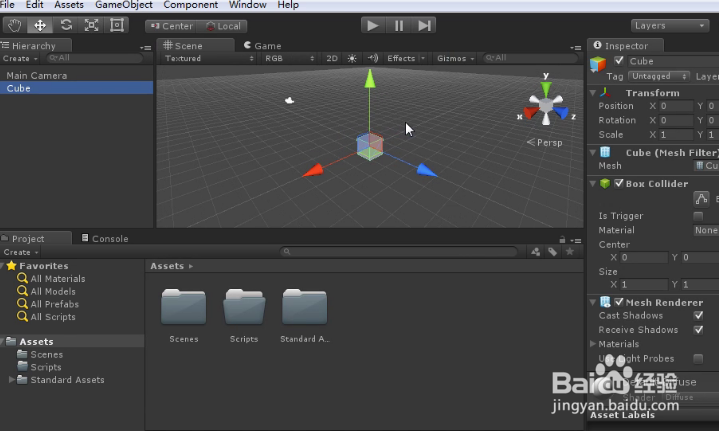This screenshot has width=719, height=431.
Task: Select Main Camera in Hierarchy
Action: pos(77,75)
